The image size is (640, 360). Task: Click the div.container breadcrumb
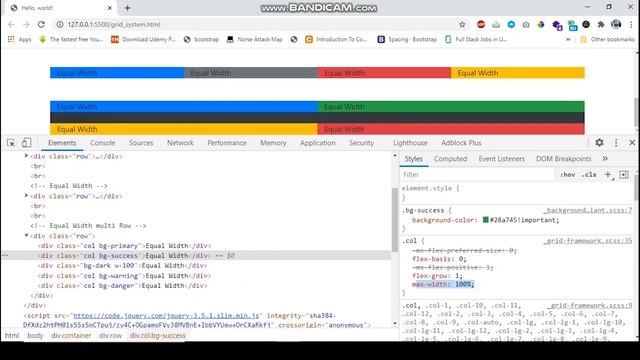point(71,336)
